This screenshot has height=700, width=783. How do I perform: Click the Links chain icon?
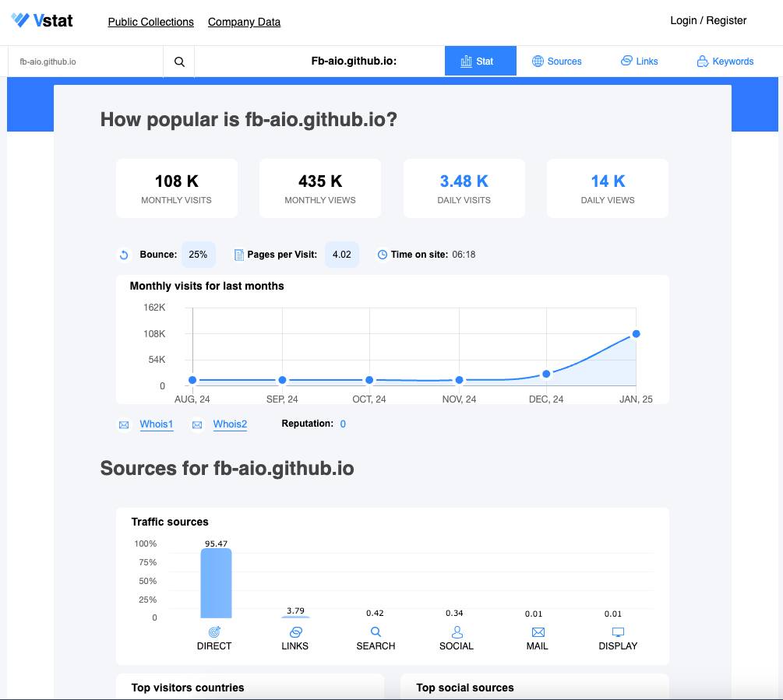click(x=626, y=61)
